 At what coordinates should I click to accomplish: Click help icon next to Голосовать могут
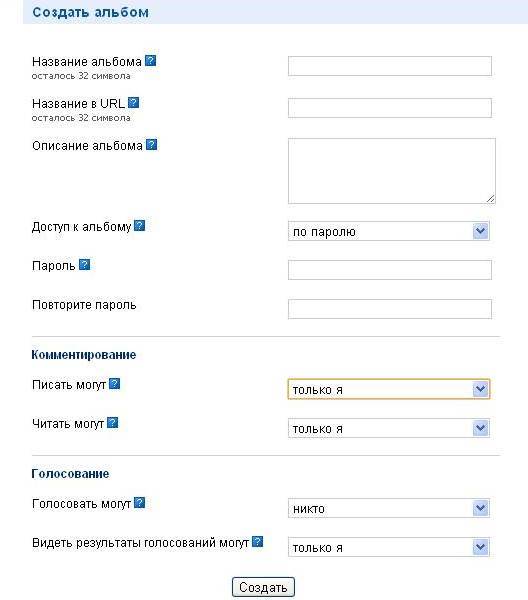click(x=140, y=503)
